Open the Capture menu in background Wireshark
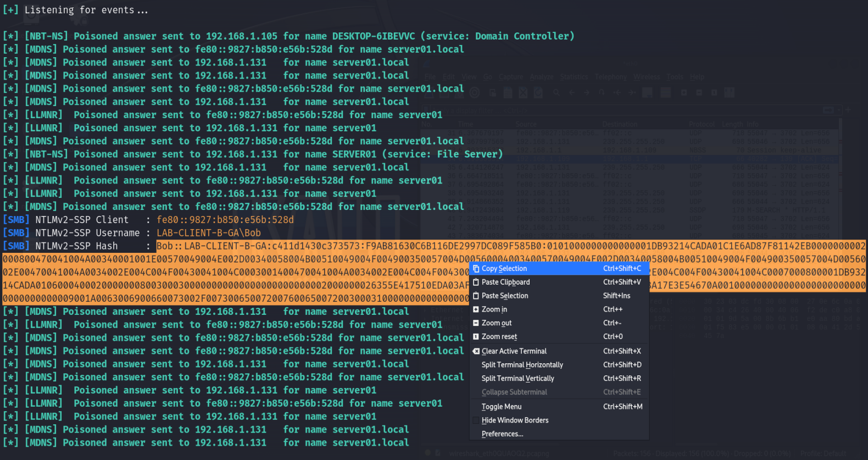 [x=511, y=77]
